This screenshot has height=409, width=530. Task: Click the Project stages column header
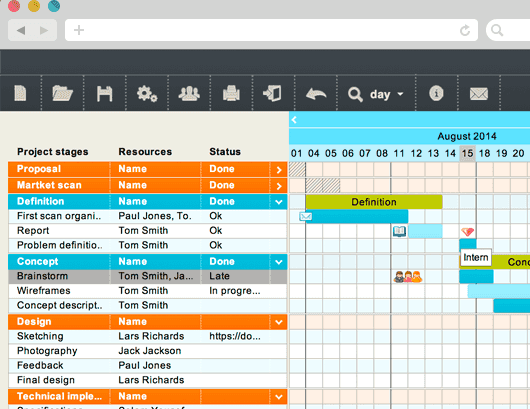coord(52,152)
